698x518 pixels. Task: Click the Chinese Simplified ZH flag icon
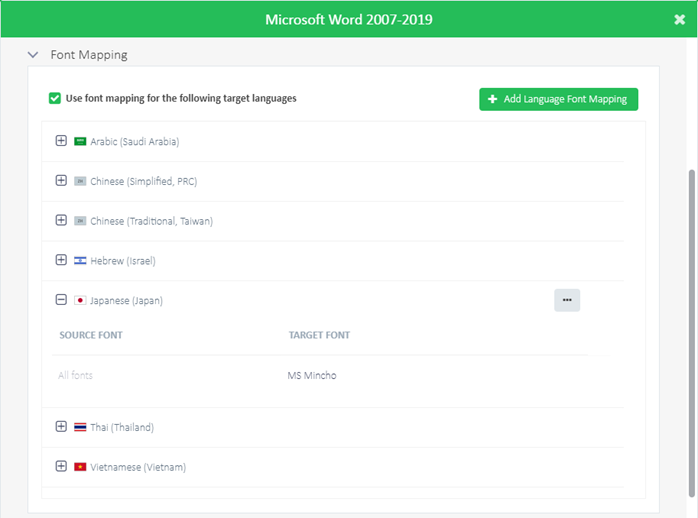point(80,181)
